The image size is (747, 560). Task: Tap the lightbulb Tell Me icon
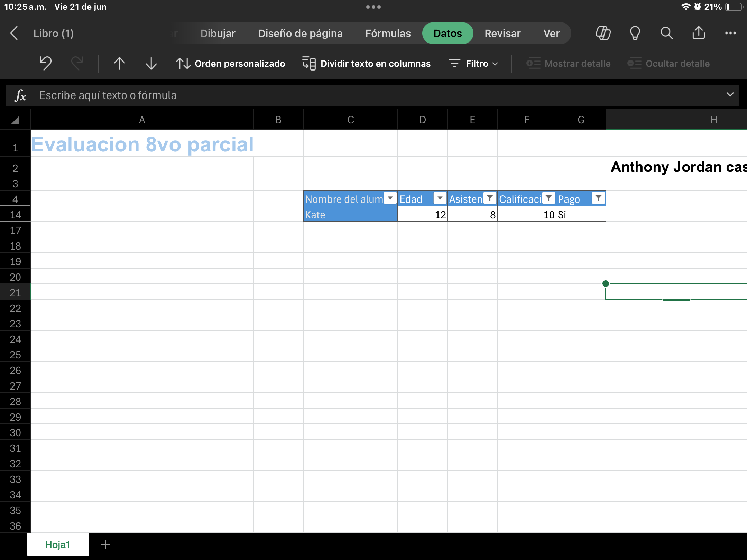(x=635, y=33)
